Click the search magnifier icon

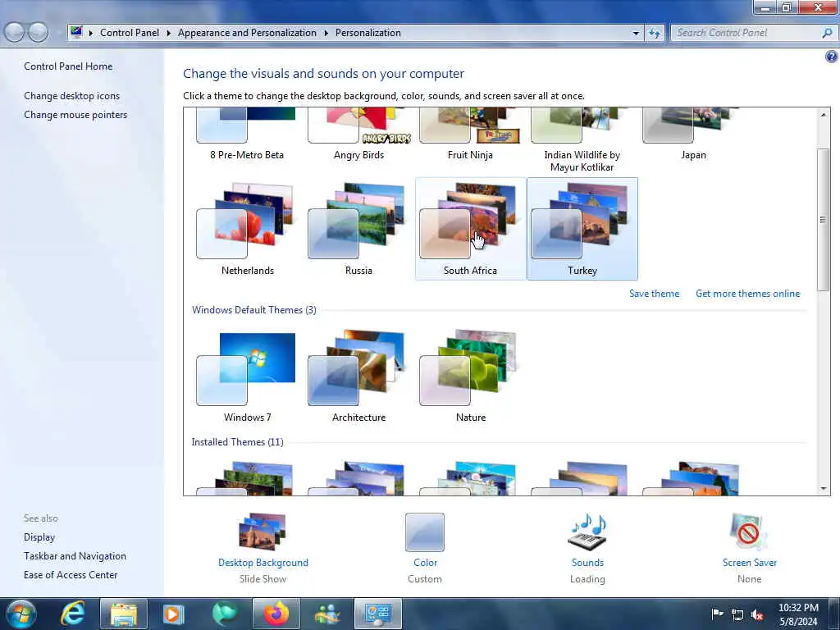click(827, 33)
